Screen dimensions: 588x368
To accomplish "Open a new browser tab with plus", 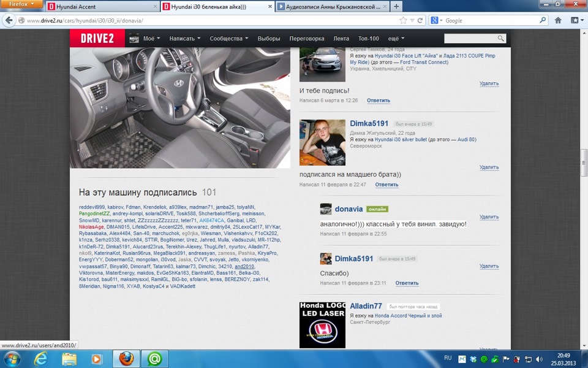I will point(396,6).
